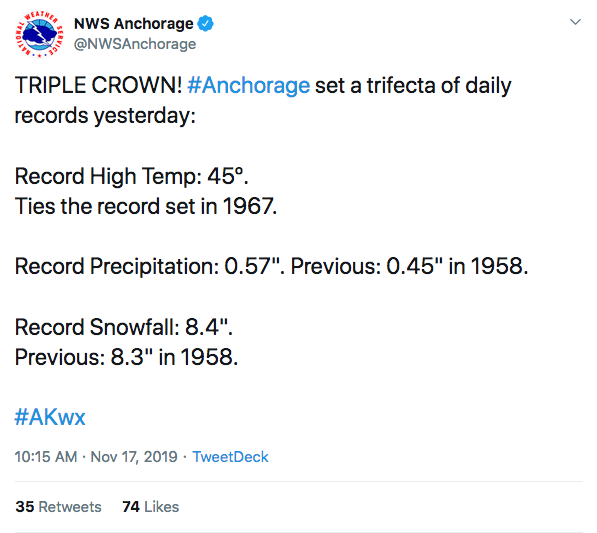Click 'Previous: 8.3" in 1958' text

pyautogui.click(x=126, y=357)
